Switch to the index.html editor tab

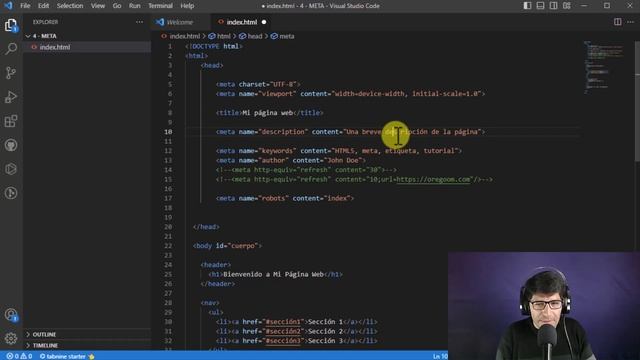[242, 22]
